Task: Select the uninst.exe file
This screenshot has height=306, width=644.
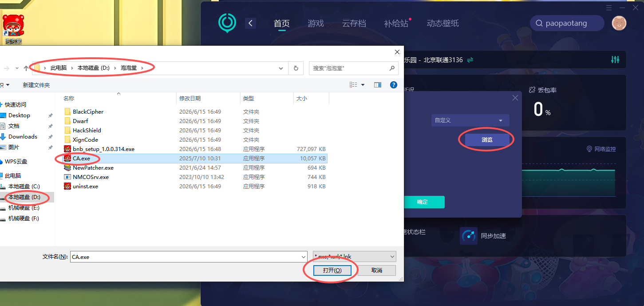Action: click(x=85, y=186)
